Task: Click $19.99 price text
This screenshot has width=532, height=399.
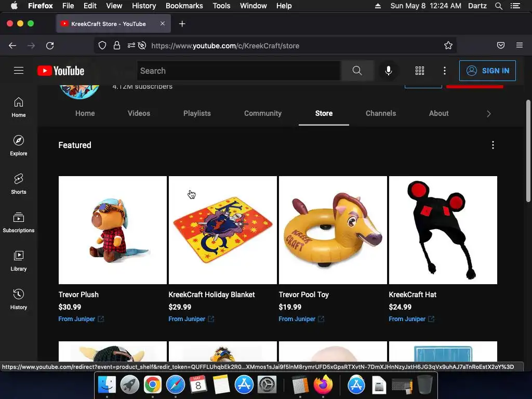Action: pyautogui.click(x=290, y=307)
